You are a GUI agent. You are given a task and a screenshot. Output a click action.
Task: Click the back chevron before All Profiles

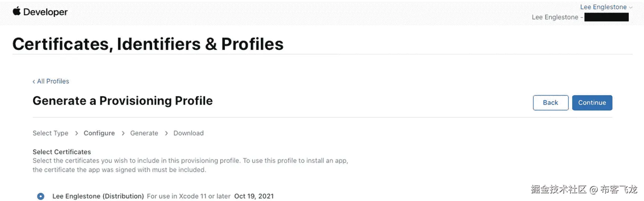coord(34,81)
